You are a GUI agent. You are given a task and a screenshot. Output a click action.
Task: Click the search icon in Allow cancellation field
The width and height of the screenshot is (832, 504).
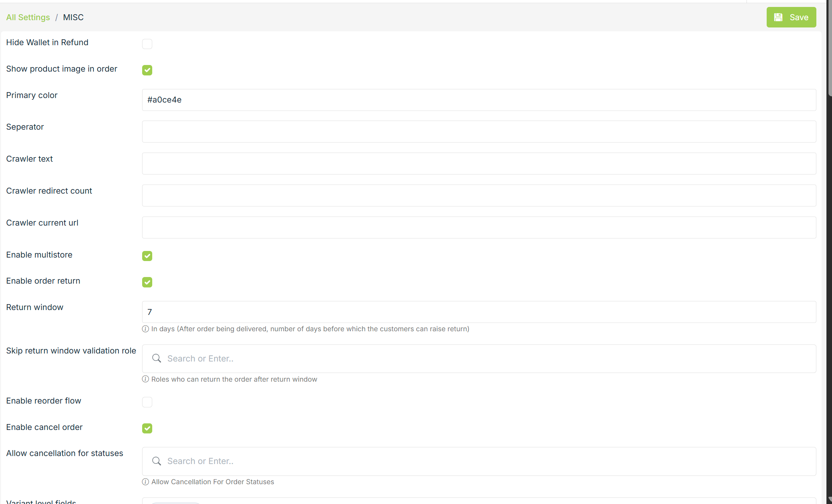point(156,461)
